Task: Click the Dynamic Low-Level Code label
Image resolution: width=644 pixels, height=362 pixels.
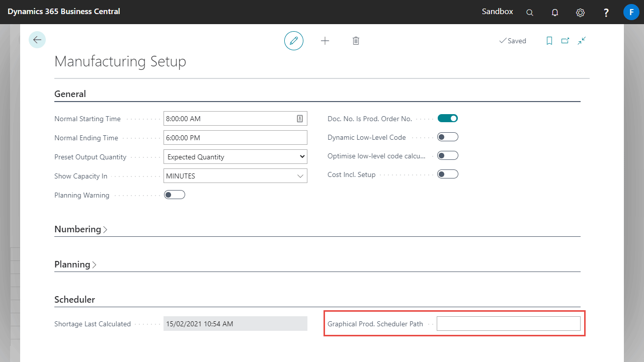Action: pos(367,137)
